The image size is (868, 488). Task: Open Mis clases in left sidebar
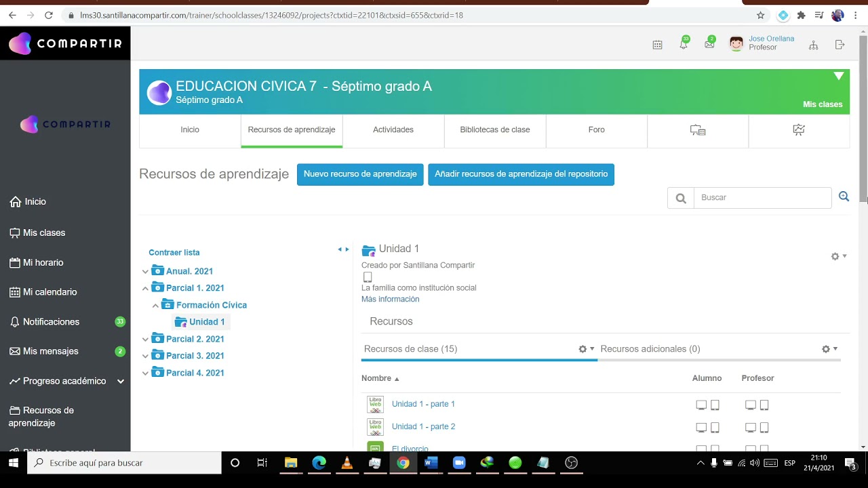point(37,232)
